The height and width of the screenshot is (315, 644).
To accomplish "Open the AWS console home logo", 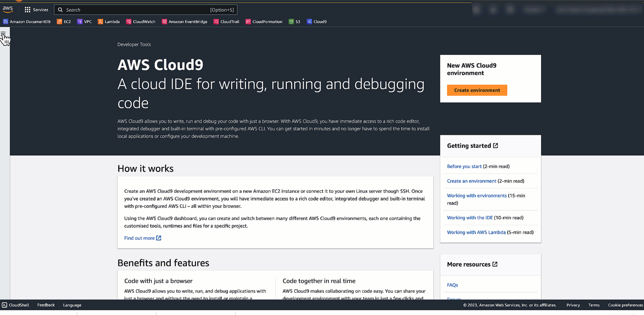I will click(x=8, y=9).
